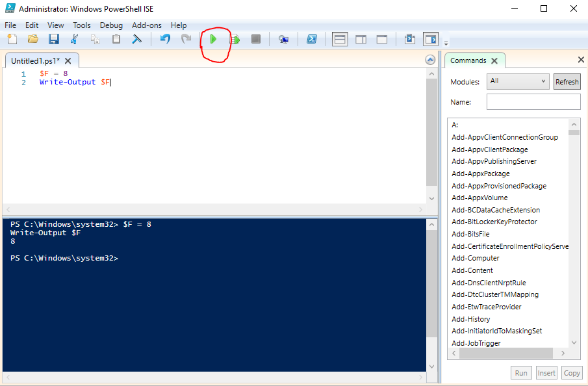This screenshot has height=386, width=588.
Task: Select Add-AppvClientPackage in the command list
Action: [490, 149]
